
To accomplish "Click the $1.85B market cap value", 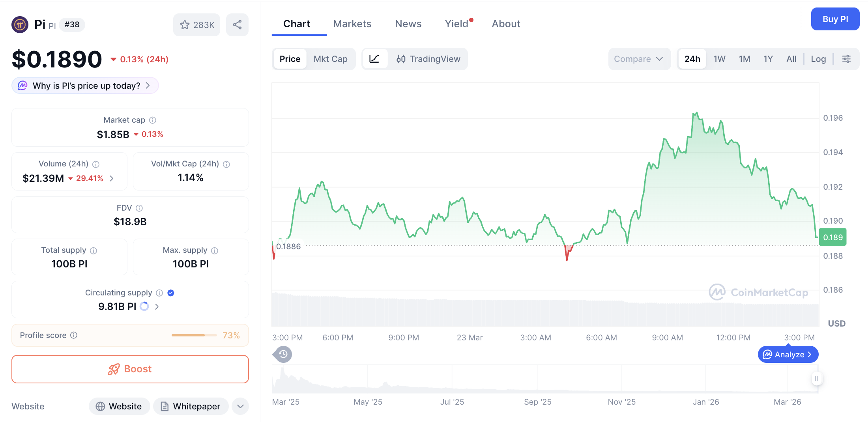I will 113,134.
